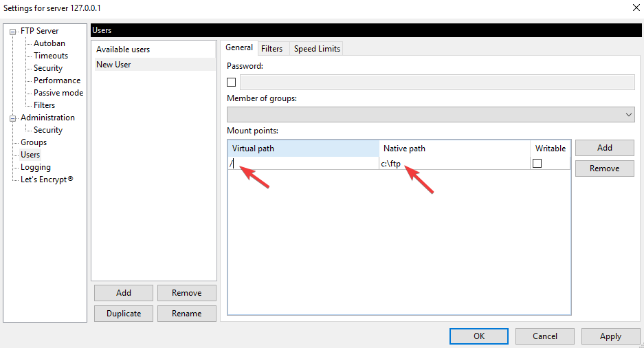This screenshot has width=644, height=348.
Task: Open the Speed Limits tab
Action: 317,48
